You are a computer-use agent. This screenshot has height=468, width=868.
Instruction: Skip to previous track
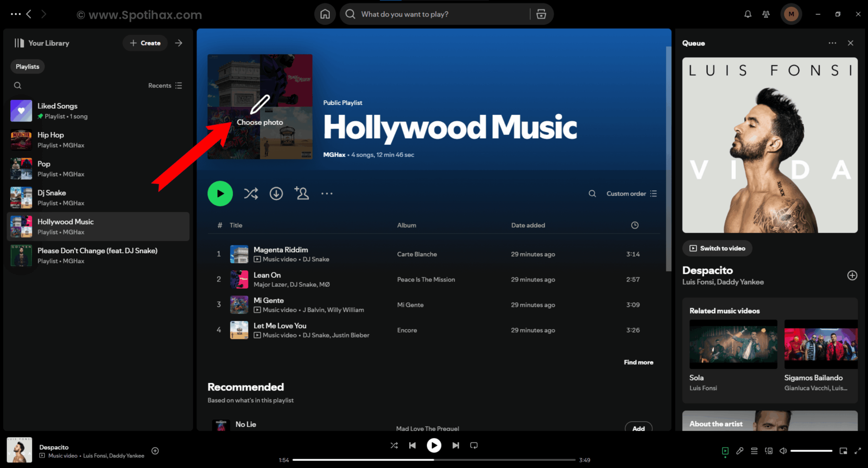[x=412, y=445]
